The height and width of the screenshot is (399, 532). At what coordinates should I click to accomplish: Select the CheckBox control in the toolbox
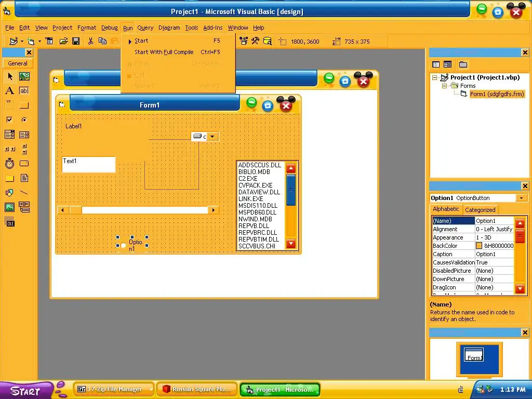(10, 119)
